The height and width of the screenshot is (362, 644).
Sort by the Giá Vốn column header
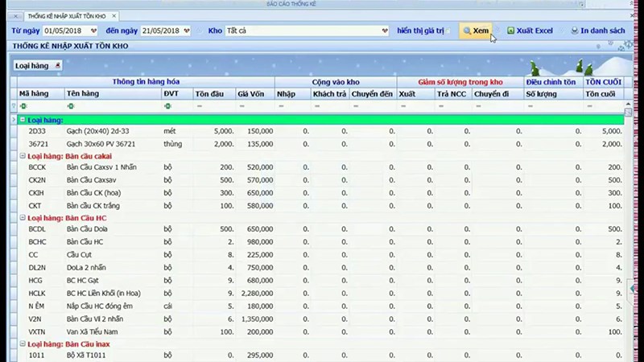[x=255, y=94]
